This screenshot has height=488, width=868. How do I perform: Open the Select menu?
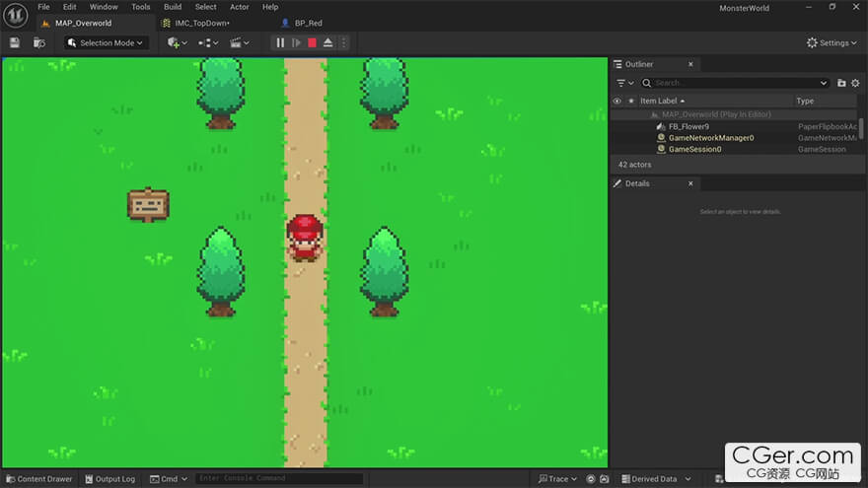click(205, 7)
